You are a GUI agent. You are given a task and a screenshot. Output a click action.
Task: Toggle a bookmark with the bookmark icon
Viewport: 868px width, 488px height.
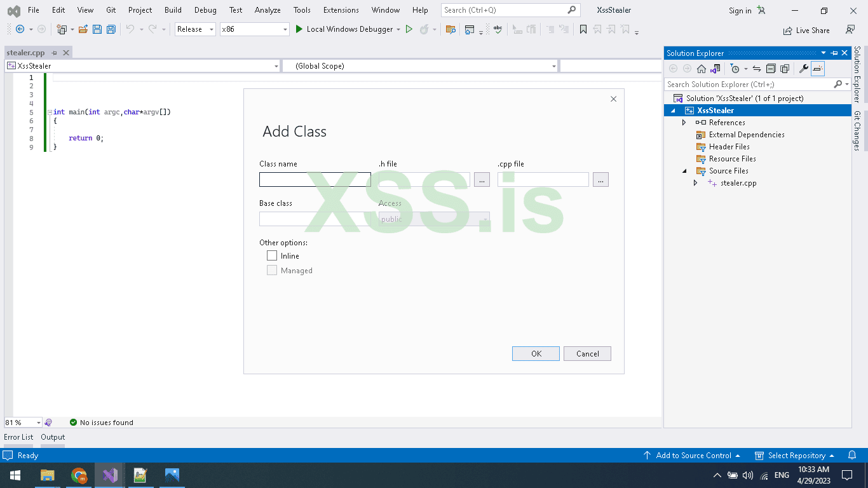[x=583, y=29]
